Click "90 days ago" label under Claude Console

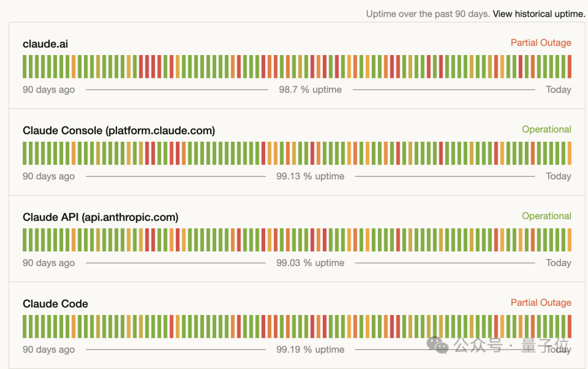(x=49, y=177)
